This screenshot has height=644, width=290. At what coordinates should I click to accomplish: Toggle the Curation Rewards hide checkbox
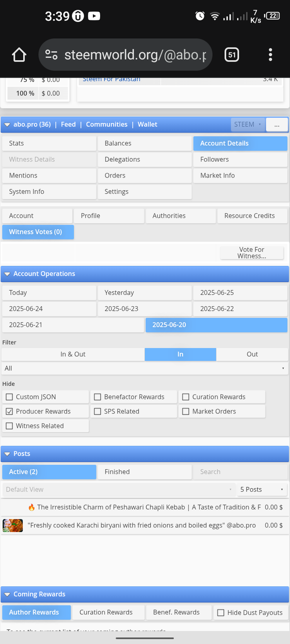pos(185,397)
